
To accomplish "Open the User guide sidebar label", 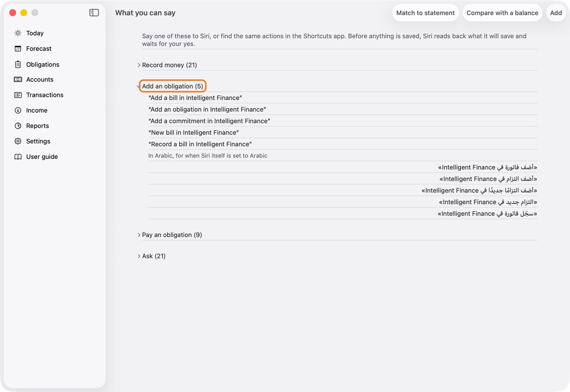I will pyautogui.click(x=42, y=156).
